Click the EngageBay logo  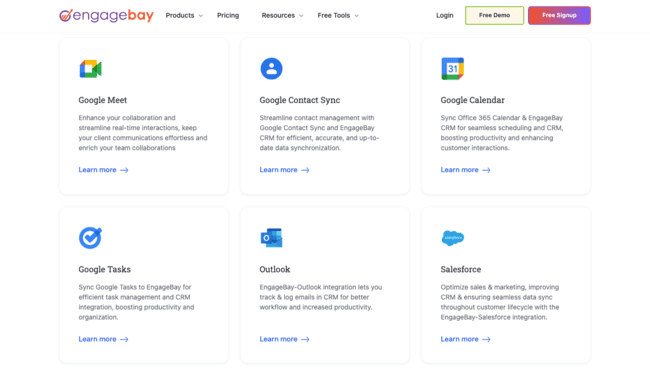[x=106, y=15]
